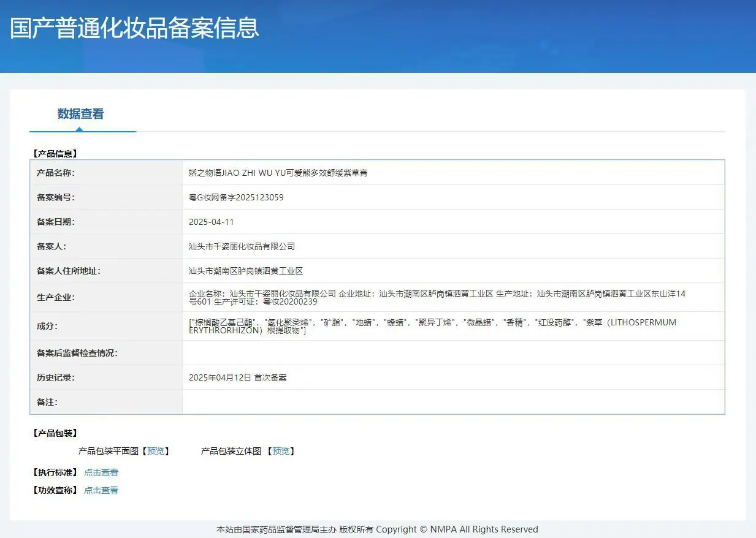This screenshot has width=756, height=538.
Task: Click the 产品名称 label cell
Action: tap(106, 173)
